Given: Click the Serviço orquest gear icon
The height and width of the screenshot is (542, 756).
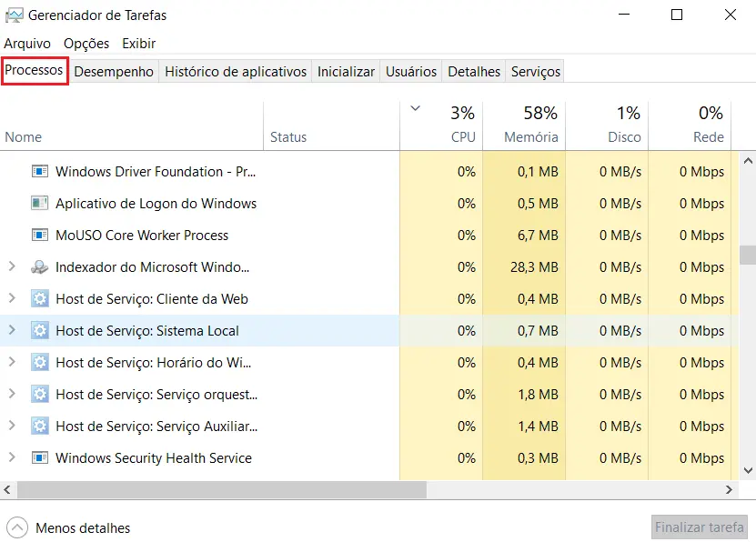Looking at the screenshot, I should tap(39, 394).
